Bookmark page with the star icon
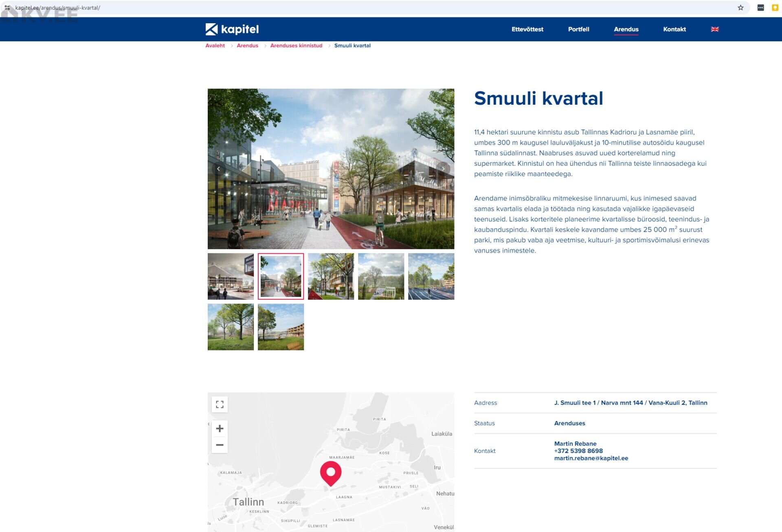782x532 pixels. (740, 8)
